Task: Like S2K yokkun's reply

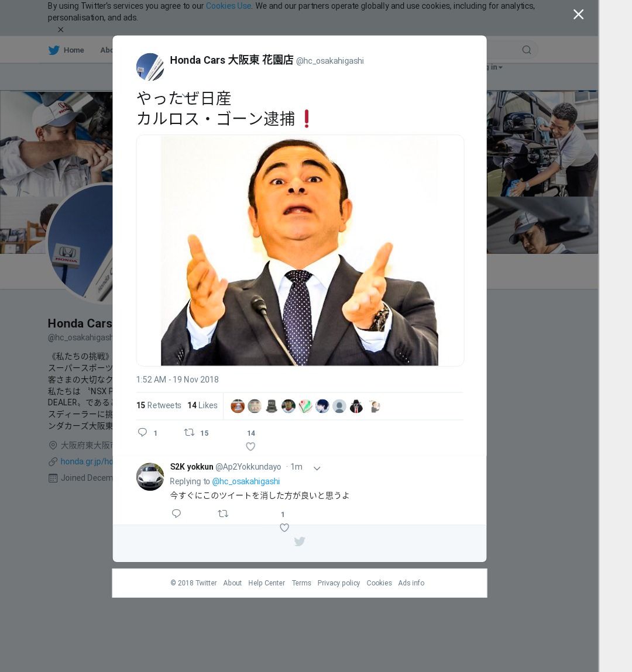Action: click(284, 528)
